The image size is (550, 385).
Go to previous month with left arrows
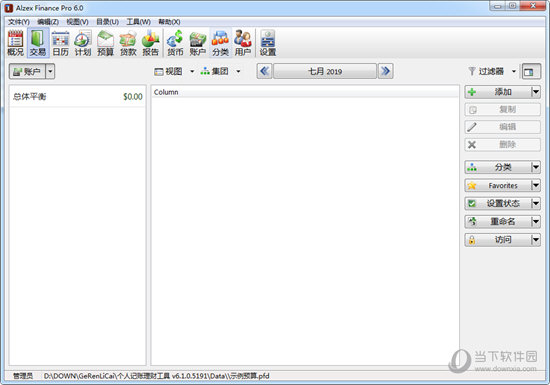click(x=264, y=71)
